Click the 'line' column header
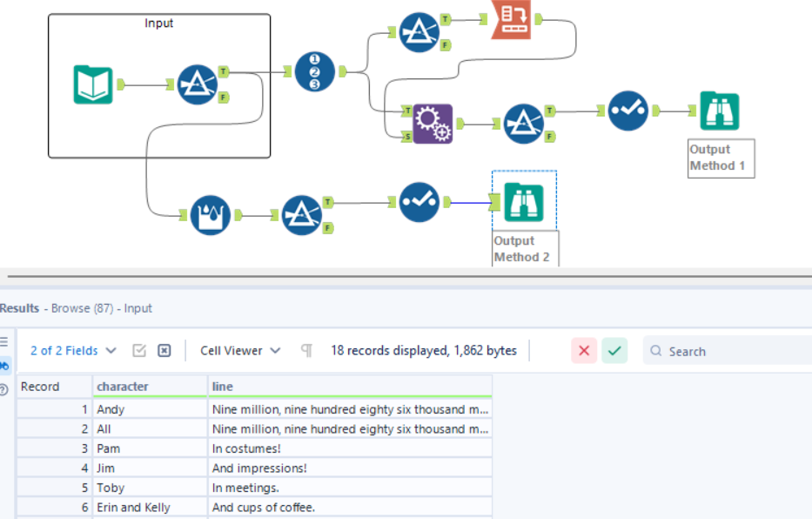Image resolution: width=812 pixels, height=519 pixels. pyautogui.click(x=350, y=387)
